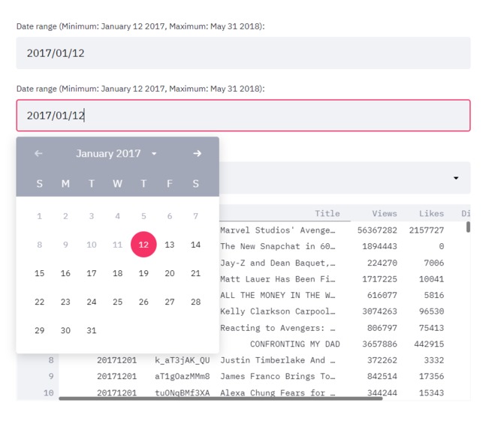Click the likes value 5816
The width and height of the screenshot is (504, 430).
click(x=434, y=295)
